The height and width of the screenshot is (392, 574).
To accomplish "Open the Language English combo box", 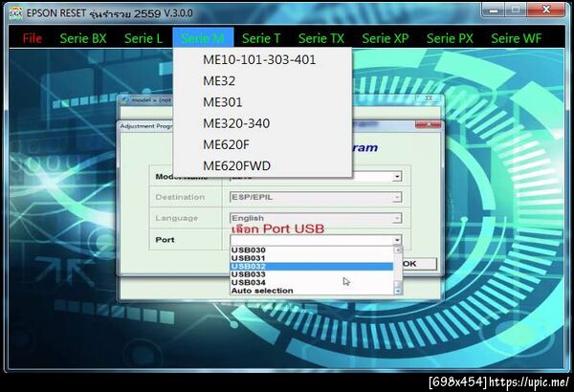I will tap(316, 218).
